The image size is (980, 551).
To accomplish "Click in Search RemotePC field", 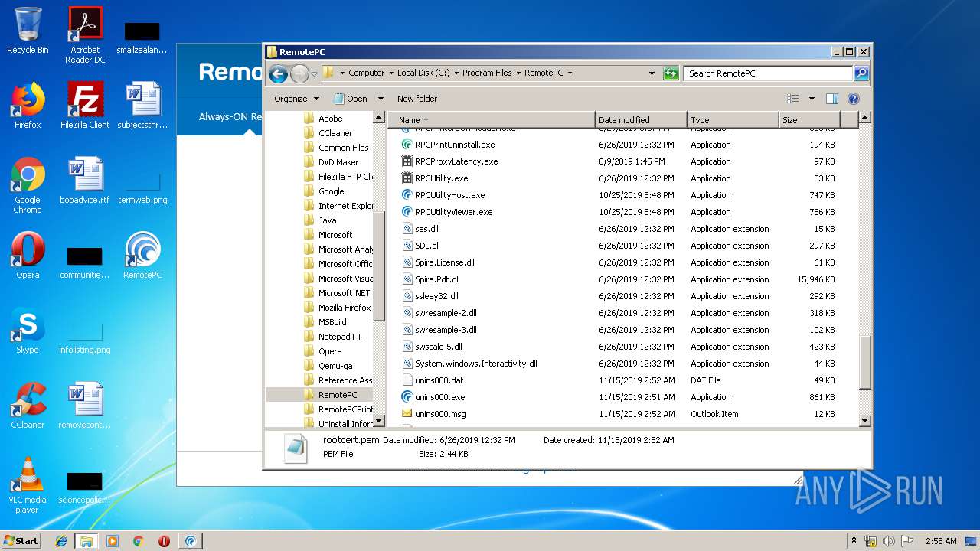I will coord(768,73).
